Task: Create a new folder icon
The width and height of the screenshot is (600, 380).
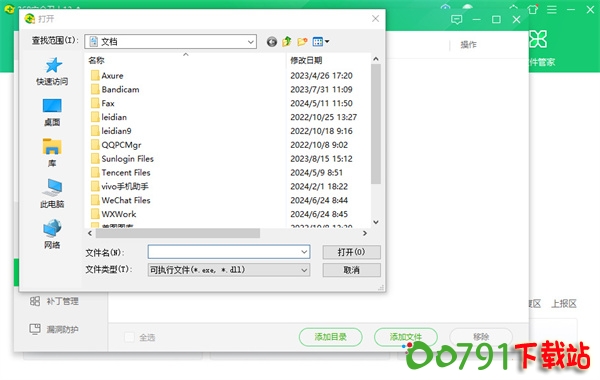Action: [302, 41]
